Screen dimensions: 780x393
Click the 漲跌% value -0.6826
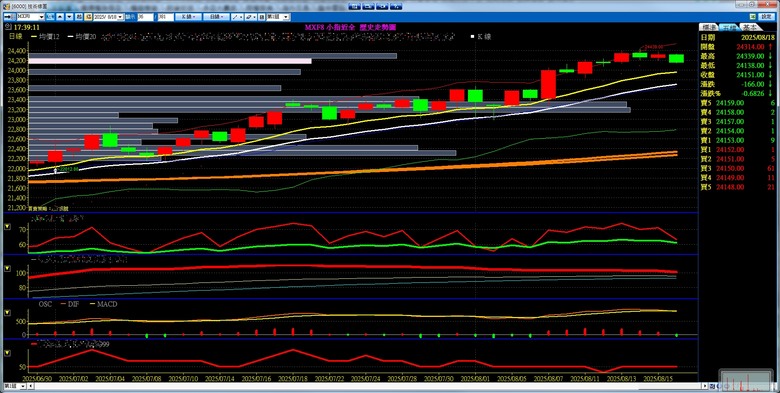pyautogui.click(x=754, y=94)
